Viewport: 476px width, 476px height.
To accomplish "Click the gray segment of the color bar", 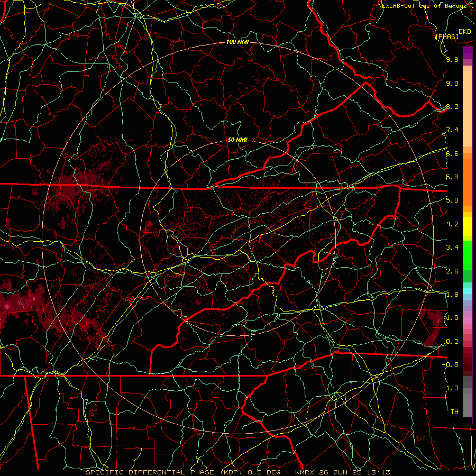I will pyautogui.click(x=467, y=397).
